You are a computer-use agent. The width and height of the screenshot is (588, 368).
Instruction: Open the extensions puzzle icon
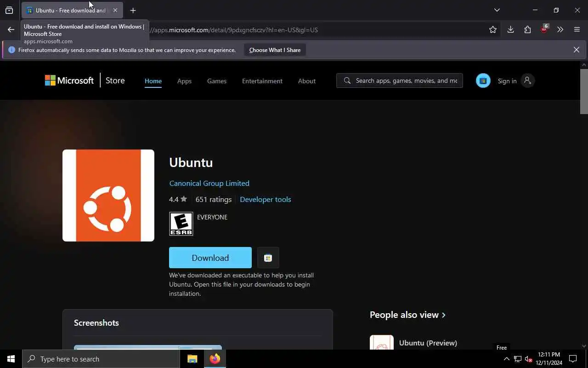pyautogui.click(x=527, y=30)
